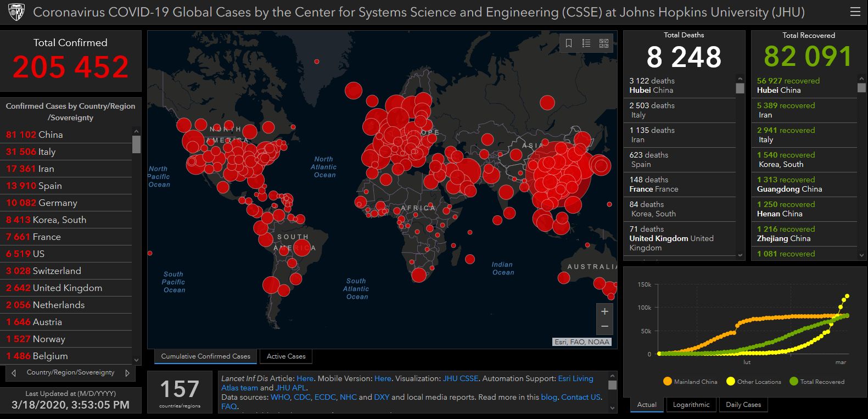Viewport: 868px width, 419px height.
Task: Open the hamburger menu in the header
Action: (855, 12)
